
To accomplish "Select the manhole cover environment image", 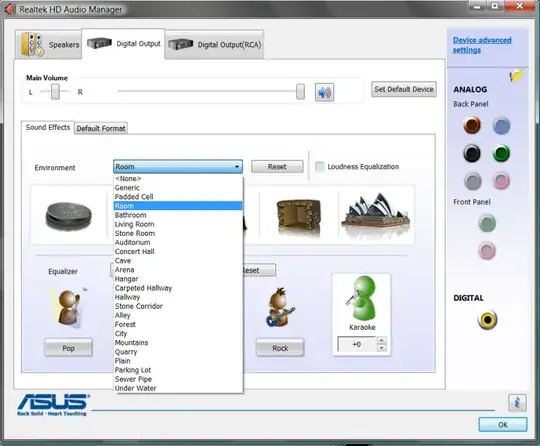I will pyautogui.click(x=69, y=216).
